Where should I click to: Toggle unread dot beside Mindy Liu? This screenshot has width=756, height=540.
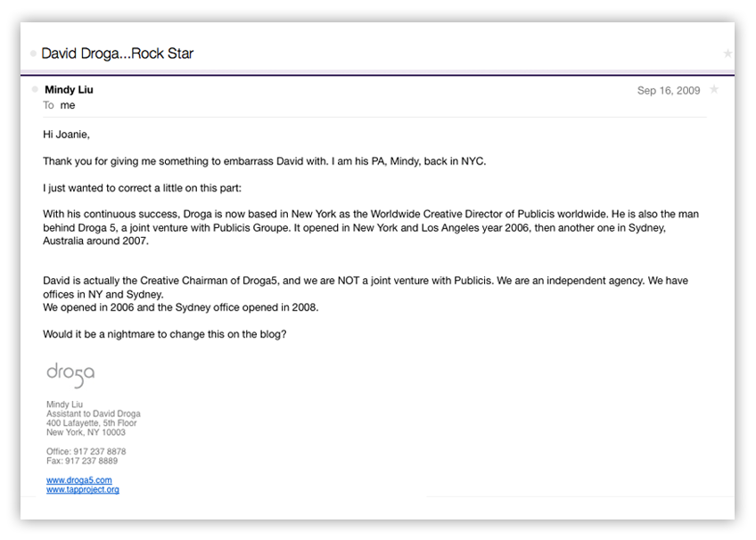coord(35,89)
